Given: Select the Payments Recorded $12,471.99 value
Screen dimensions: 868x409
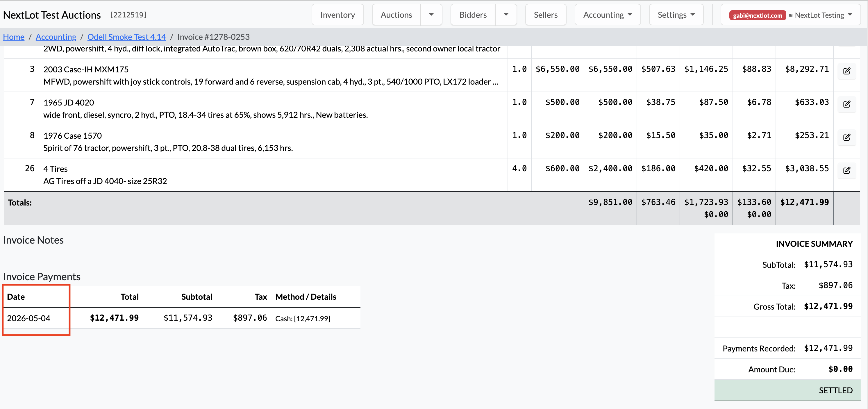Looking at the screenshot, I should tap(828, 348).
